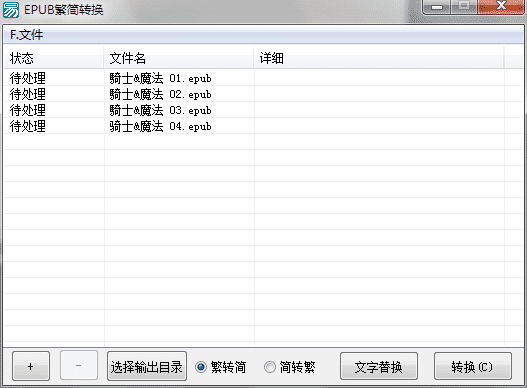Click 待处理 status of 03.epub row
The width and height of the screenshot is (527, 388).
click(28, 110)
